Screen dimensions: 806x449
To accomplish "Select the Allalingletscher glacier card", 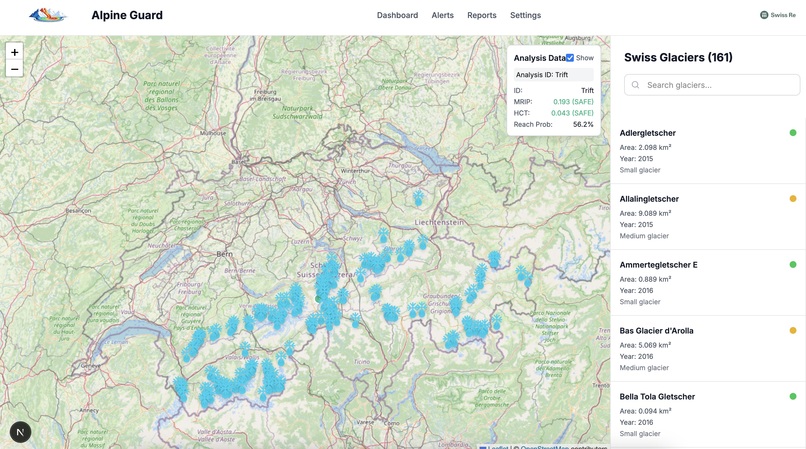I will 708,217.
